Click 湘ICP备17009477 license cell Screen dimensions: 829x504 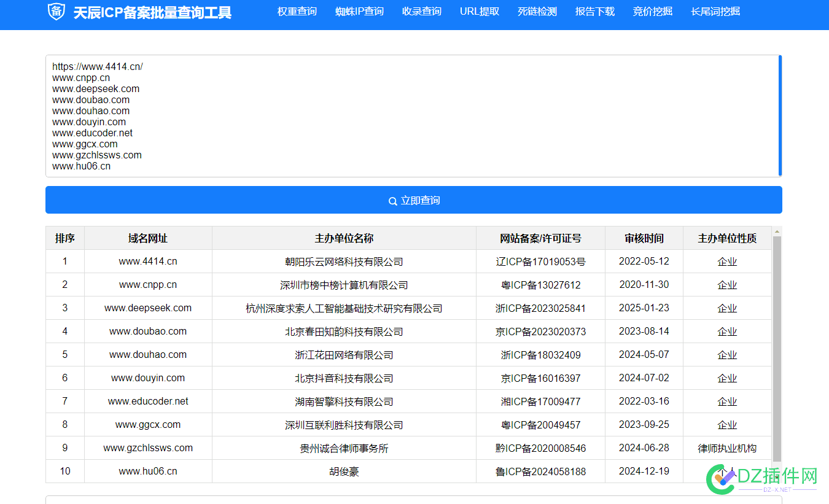point(540,401)
